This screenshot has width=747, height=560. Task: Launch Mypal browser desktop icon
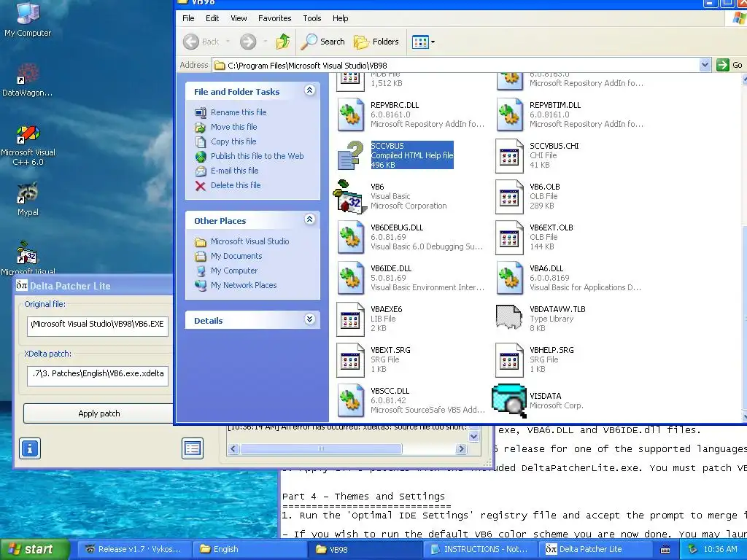[28, 199]
